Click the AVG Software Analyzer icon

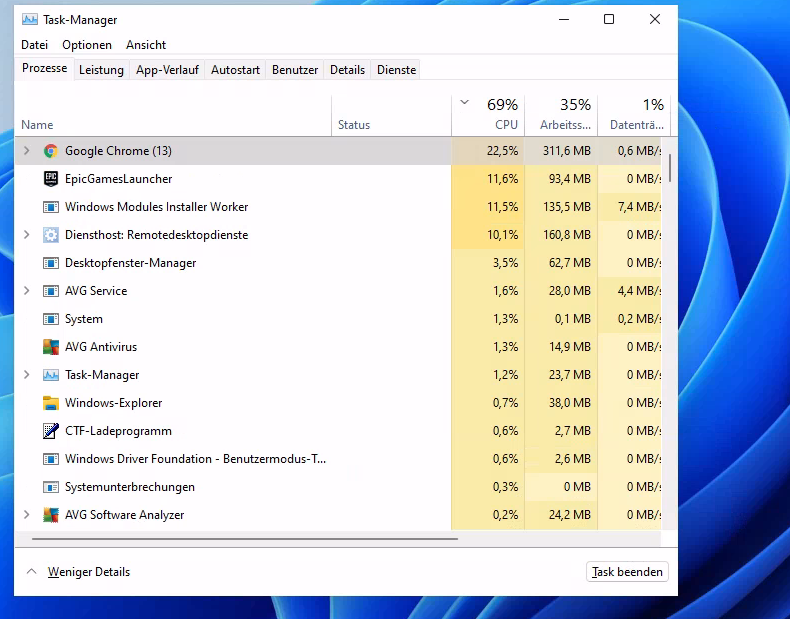point(50,515)
